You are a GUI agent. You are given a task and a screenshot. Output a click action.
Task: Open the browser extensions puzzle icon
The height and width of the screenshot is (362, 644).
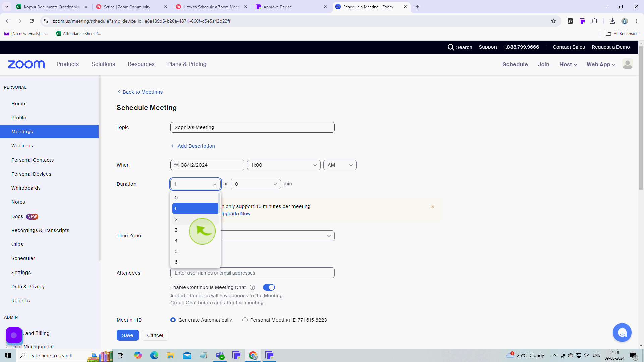coord(594,21)
